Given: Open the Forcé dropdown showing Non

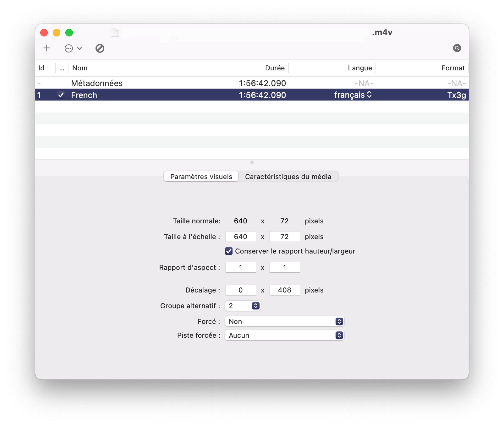Looking at the screenshot, I should tap(285, 321).
